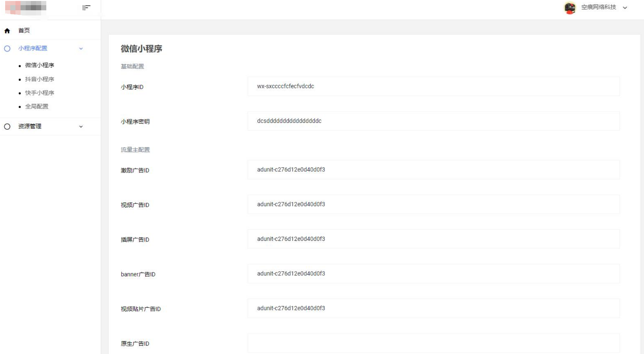Focus the 小程序ID input field
The height and width of the screenshot is (354, 644).
[x=433, y=86]
